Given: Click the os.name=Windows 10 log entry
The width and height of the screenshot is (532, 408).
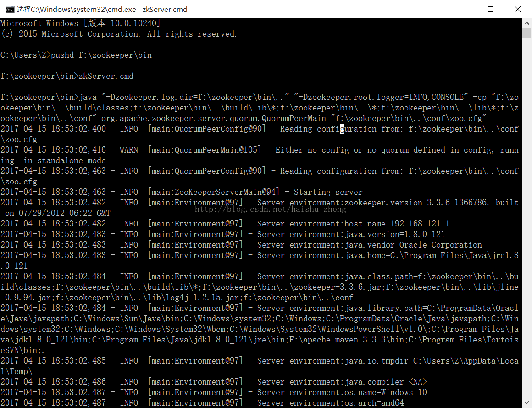Looking at the screenshot, I should click(x=214, y=392).
